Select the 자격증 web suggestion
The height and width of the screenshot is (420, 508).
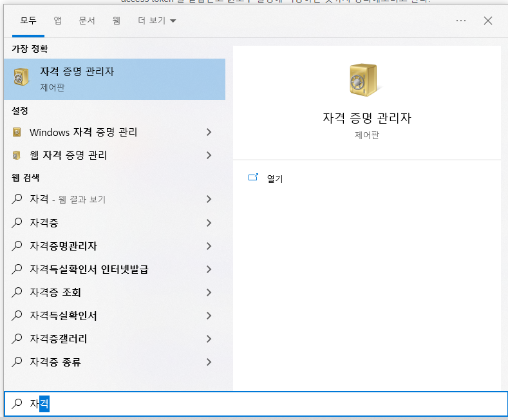(x=115, y=223)
